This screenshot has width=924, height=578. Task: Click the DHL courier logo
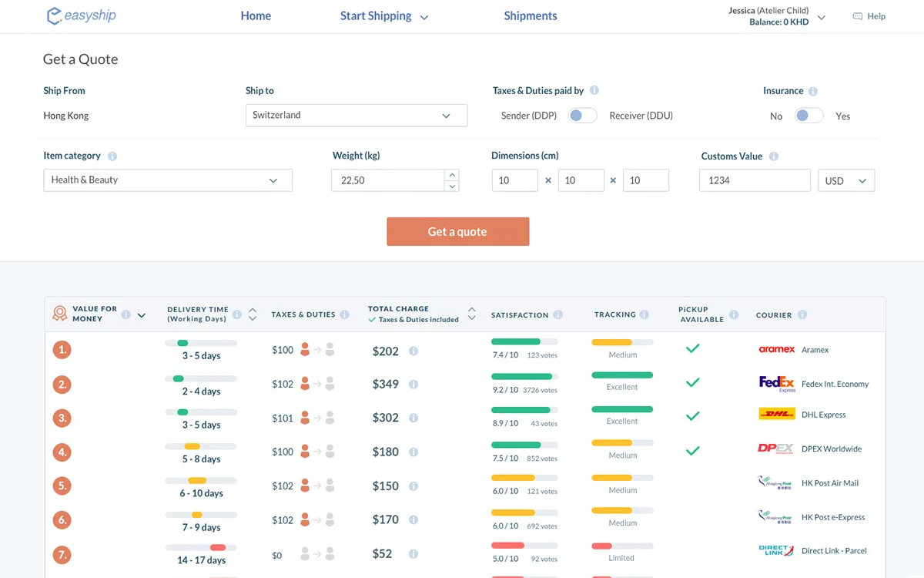click(x=776, y=414)
